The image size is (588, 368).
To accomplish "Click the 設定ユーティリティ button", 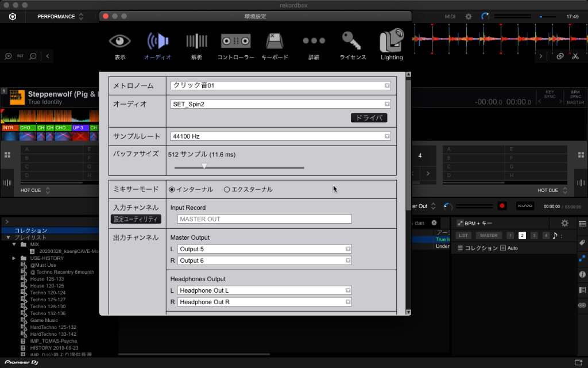I will click(x=136, y=219).
